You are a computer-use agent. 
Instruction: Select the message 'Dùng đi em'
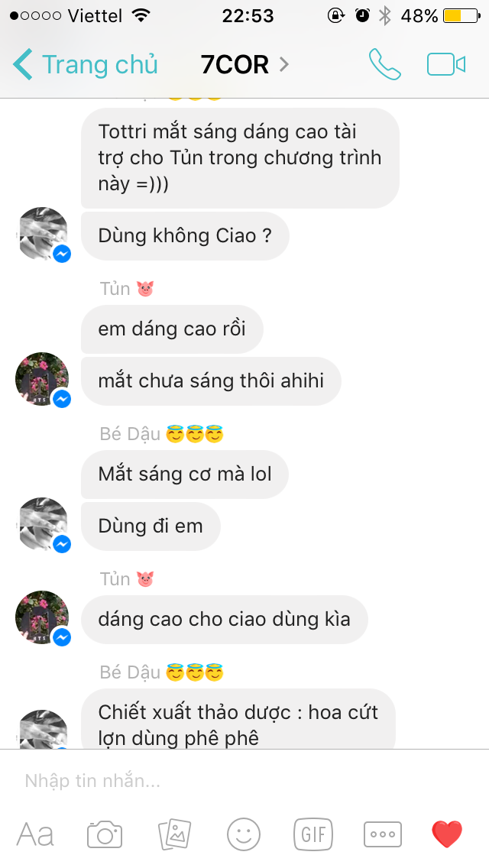tap(151, 526)
